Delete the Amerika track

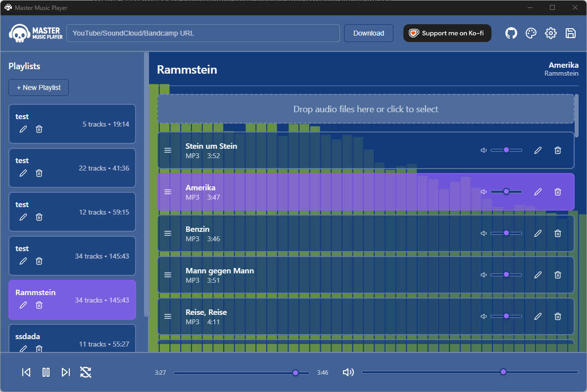coord(558,192)
